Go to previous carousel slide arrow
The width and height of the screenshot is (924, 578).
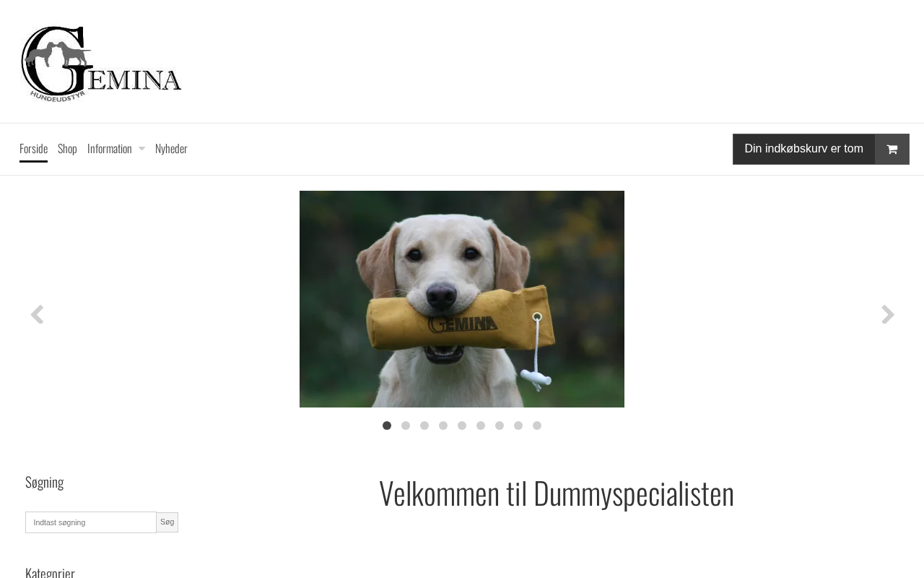(37, 314)
